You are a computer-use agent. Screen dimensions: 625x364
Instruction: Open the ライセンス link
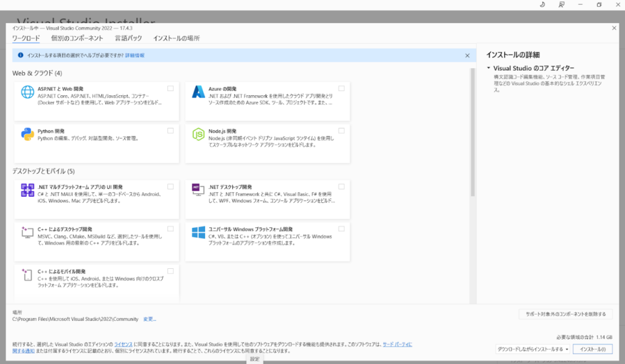click(123, 344)
